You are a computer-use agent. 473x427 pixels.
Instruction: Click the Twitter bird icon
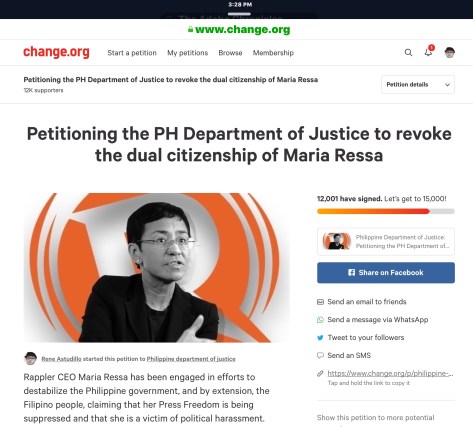pyautogui.click(x=320, y=338)
